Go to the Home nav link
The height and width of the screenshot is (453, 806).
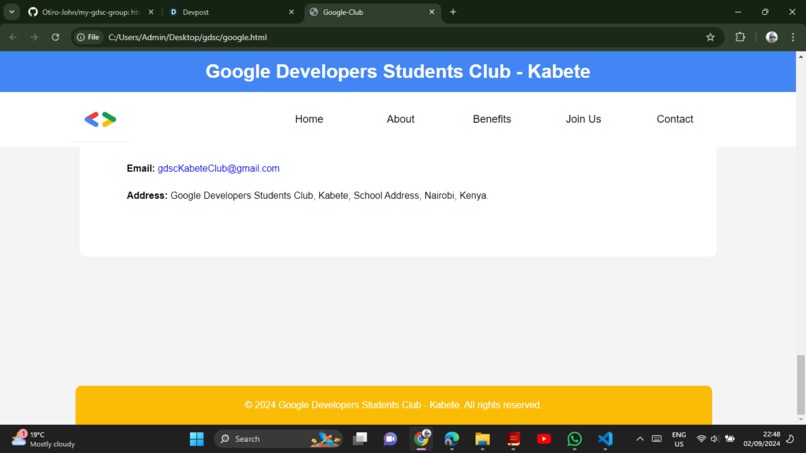pos(309,119)
